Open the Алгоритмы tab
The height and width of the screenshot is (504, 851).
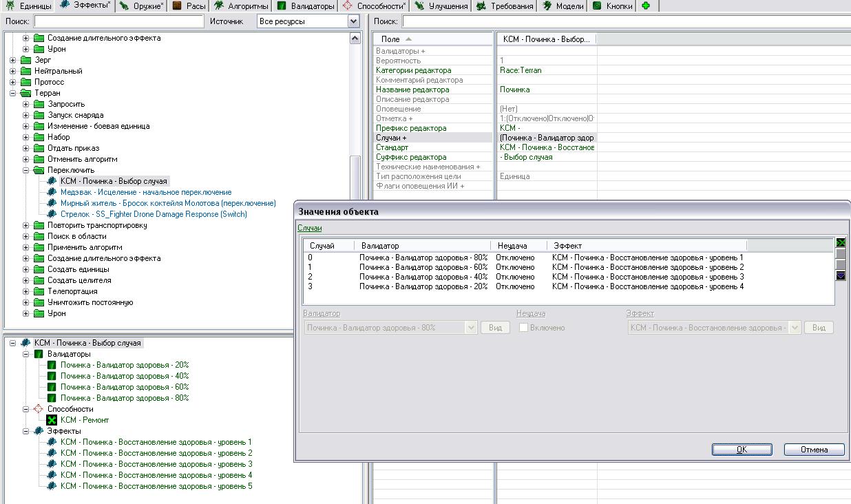click(x=241, y=6)
